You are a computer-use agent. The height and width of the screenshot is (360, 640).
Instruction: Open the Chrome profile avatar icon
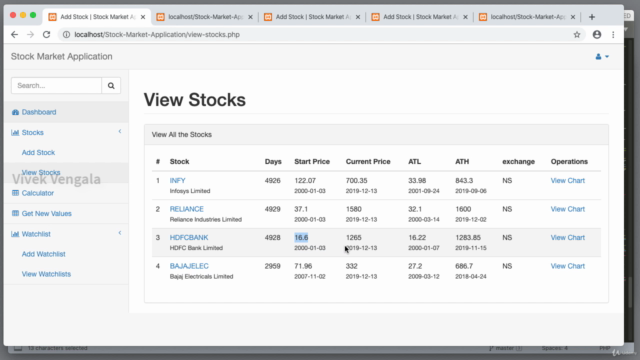(597, 35)
